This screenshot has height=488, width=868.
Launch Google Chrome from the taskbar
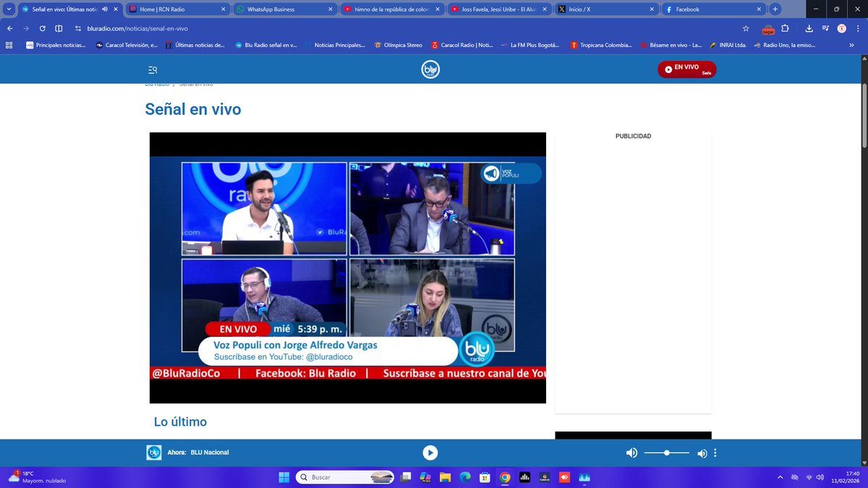[x=506, y=477]
